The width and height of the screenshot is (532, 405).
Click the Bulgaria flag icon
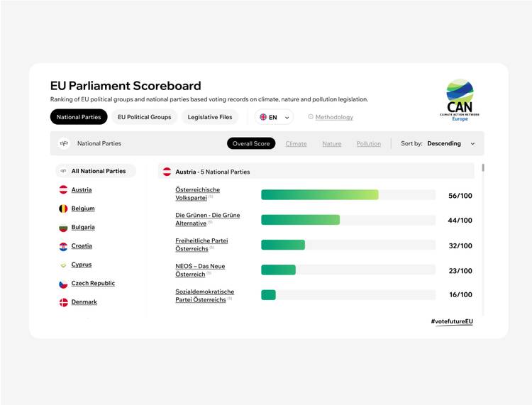[63, 228]
